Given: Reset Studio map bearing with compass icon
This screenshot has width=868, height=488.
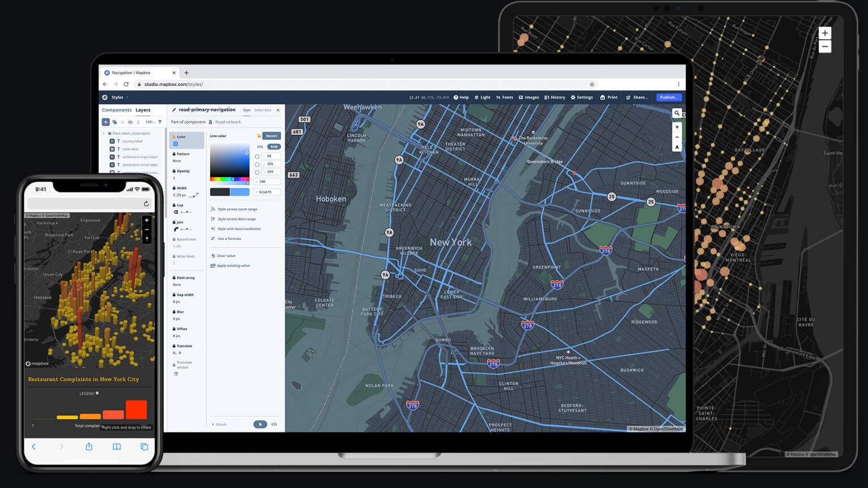Looking at the screenshot, I should (x=677, y=147).
